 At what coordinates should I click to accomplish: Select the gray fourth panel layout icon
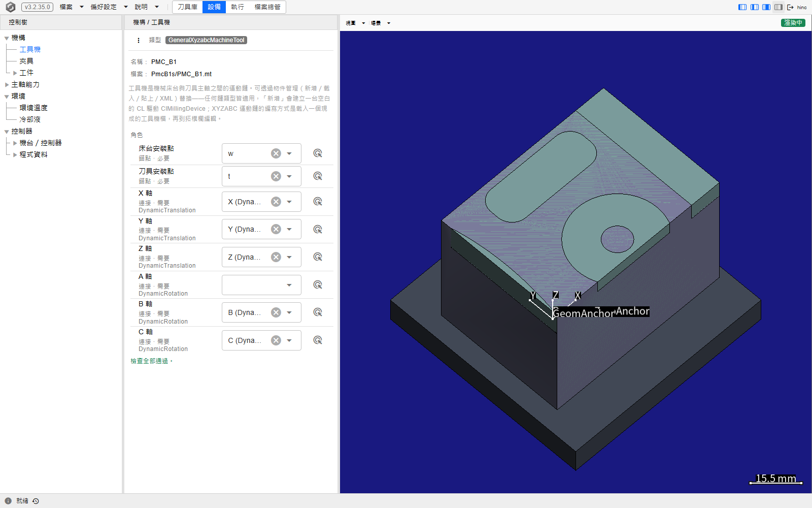click(x=779, y=7)
